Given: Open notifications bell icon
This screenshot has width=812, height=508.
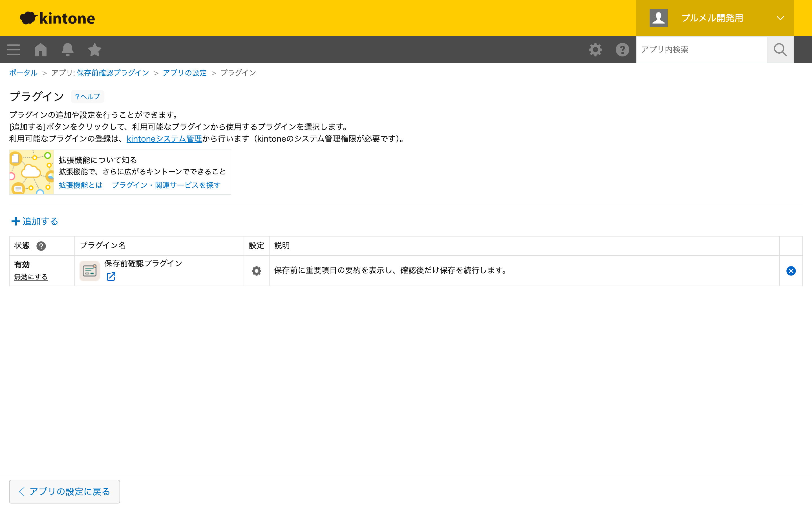Looking at the screenshot, I should pos(67,50).
